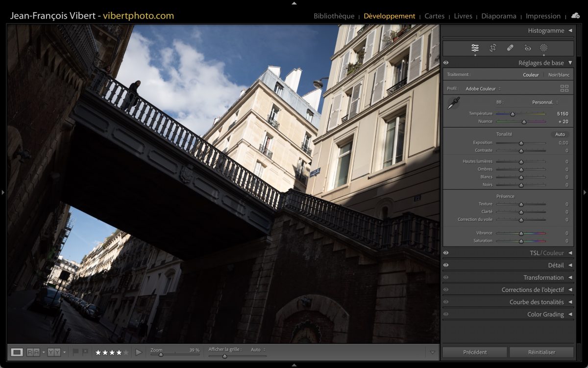
Task: Toggle visibility of Réglages de base
Action: [x=446, y=63]
